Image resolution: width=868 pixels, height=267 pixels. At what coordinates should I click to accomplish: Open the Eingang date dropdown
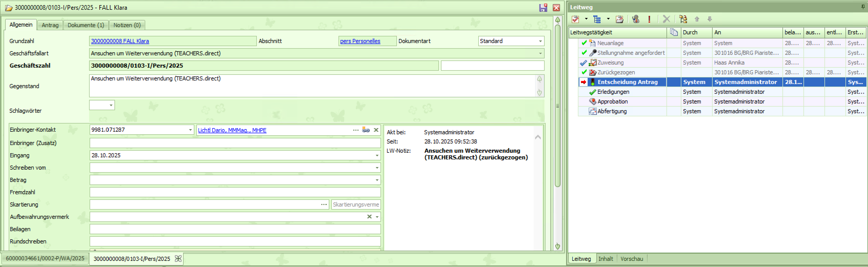(377, 156)
